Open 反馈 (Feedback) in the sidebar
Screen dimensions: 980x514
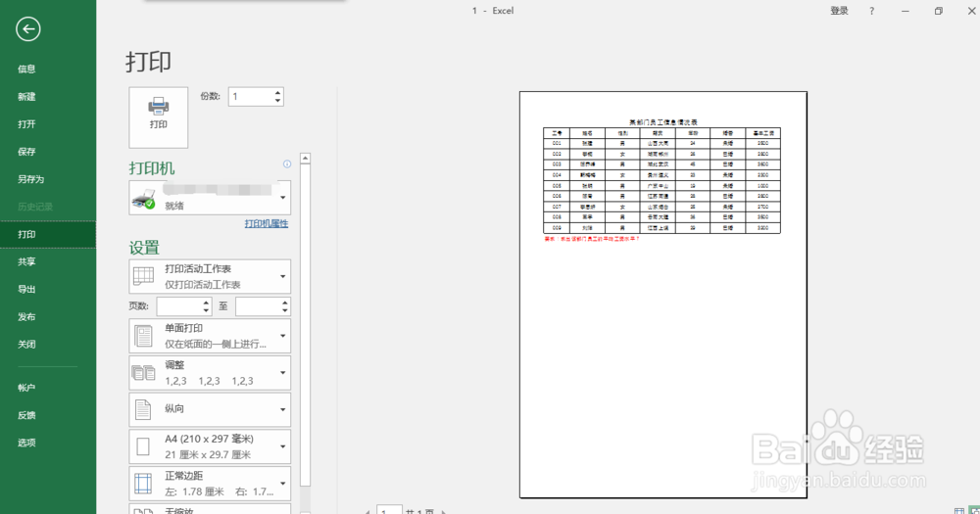[48, 415]
